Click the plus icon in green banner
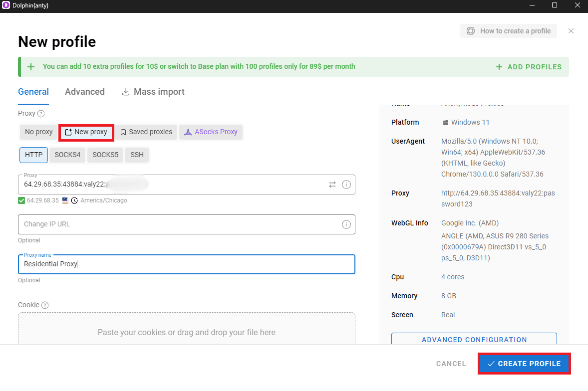The image size is (588, 391). tap(31, 67)
